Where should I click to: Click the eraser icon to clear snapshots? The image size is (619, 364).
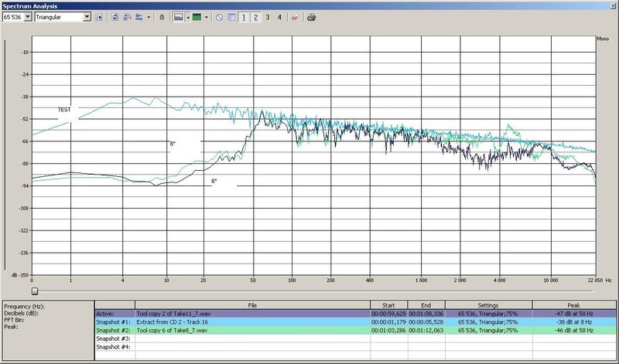tap(295, 16)
